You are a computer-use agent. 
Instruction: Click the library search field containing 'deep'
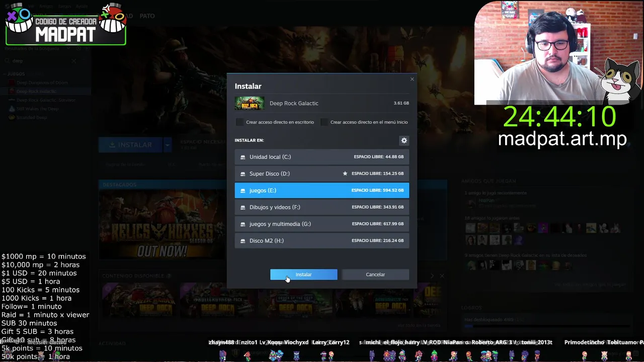[40, 61]
